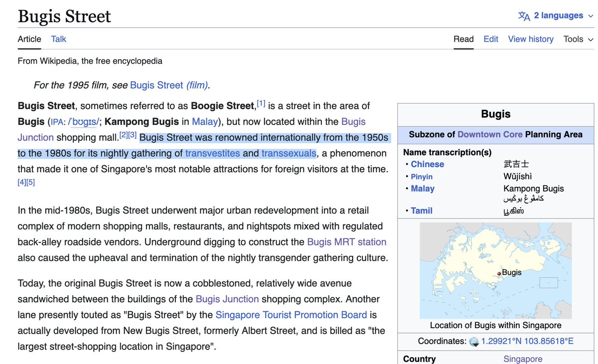The height and width of the screenshot is (364, 598).
Task: Open the View history tab
Action: click(x=531, y=39)
